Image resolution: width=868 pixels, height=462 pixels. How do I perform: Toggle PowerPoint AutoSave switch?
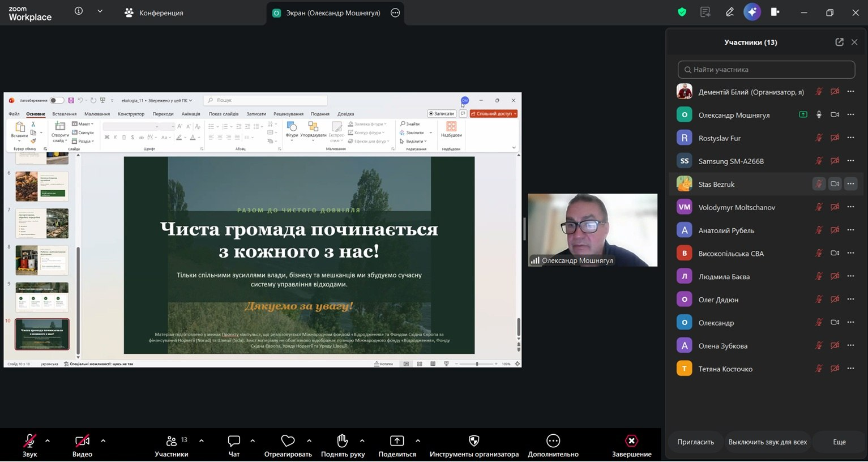[57, 100]
